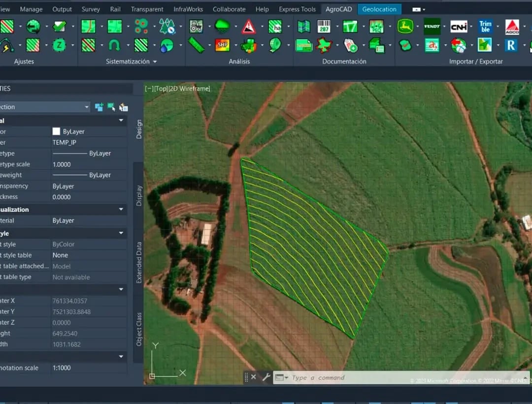Click the green rain cloud icon
This screenshot has width=532, height=404.
coord(222,27)
